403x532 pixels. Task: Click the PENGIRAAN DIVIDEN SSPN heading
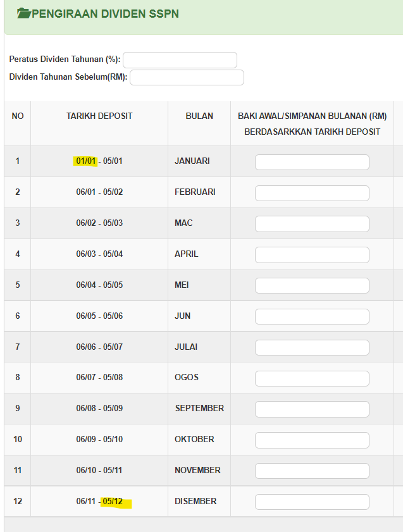105,13
